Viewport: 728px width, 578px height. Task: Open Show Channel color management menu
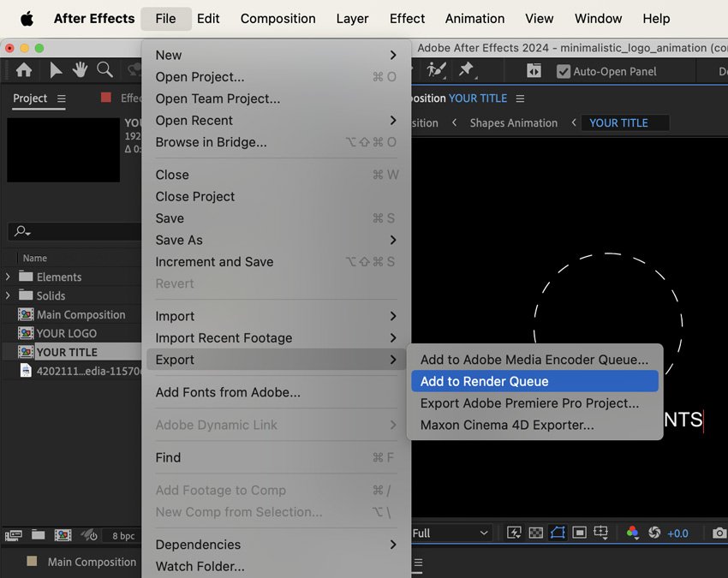(632, 533)
